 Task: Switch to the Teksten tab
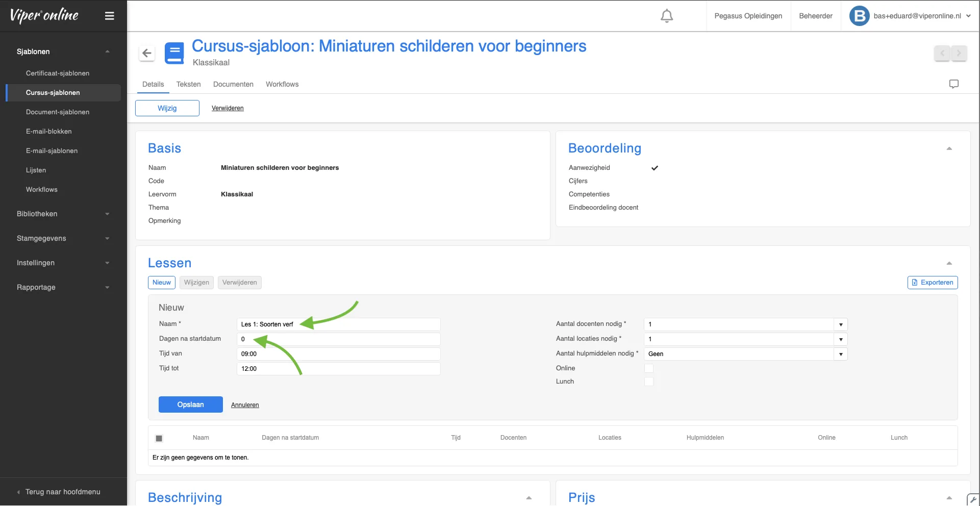(x=188, y=84)
